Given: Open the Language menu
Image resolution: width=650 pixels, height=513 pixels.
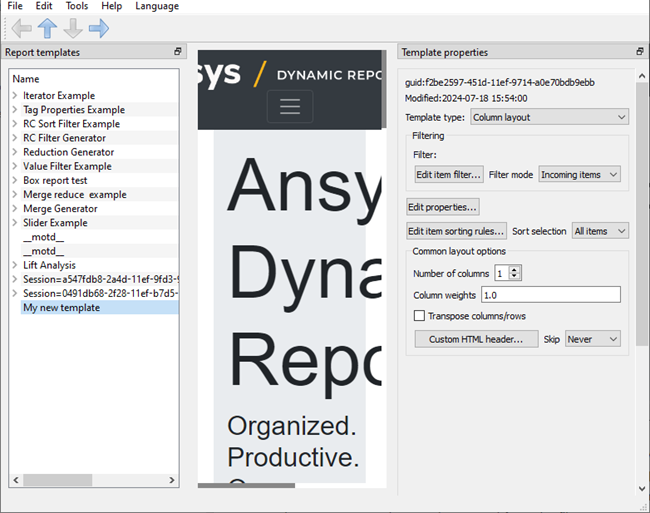Looking at the screenshot, I should (x=157, y=6).
